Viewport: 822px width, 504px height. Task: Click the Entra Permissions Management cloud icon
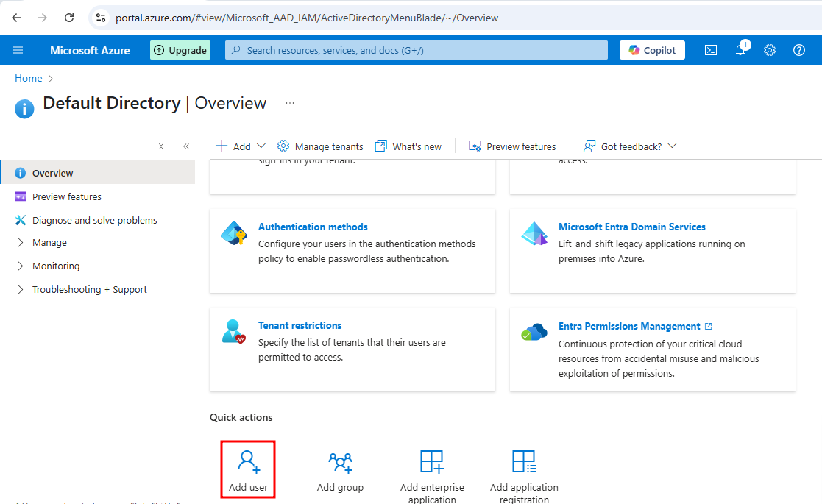[534, 332]
